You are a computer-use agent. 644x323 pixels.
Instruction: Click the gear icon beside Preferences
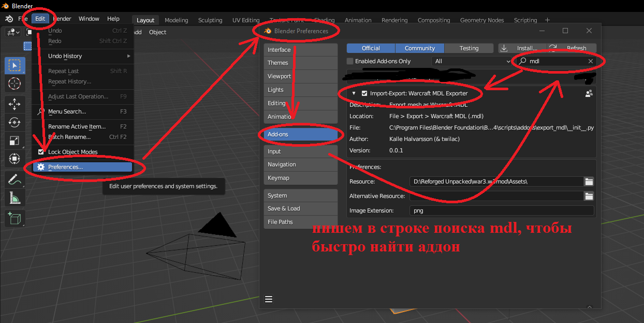[41, 167]
